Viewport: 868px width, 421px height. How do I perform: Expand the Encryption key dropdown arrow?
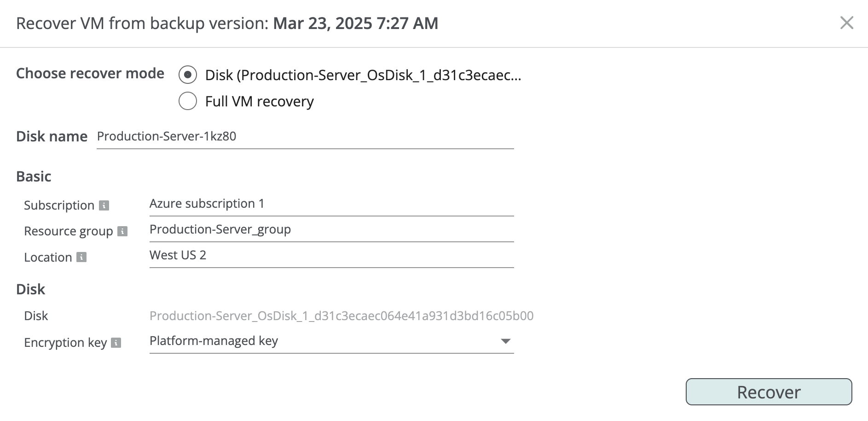[505, 341]
